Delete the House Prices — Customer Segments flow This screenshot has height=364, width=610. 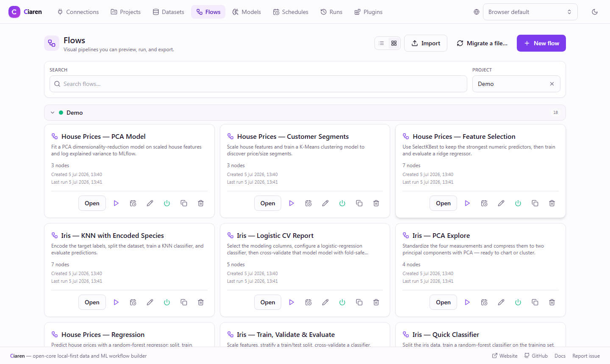coord(376,203)
